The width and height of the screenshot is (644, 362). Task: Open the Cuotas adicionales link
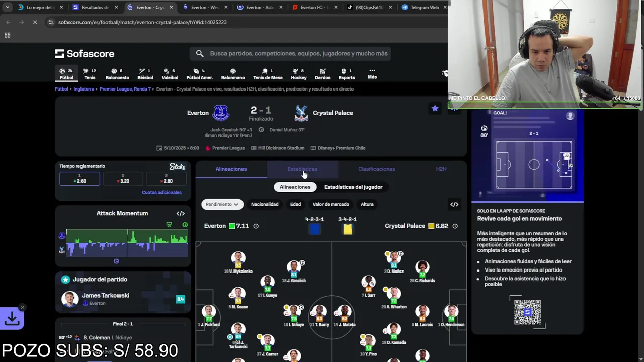click(162, 193)
